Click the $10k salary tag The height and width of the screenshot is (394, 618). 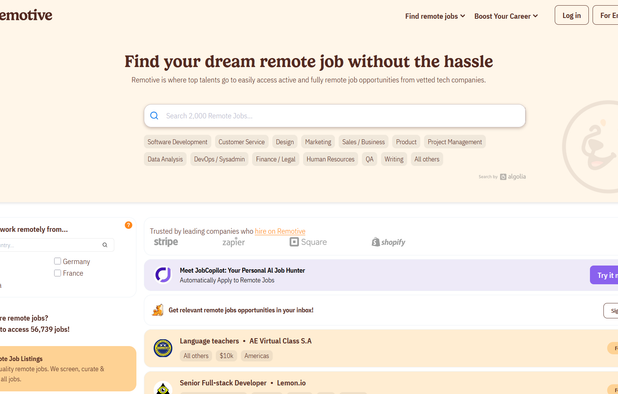click(x=227, y=356)
